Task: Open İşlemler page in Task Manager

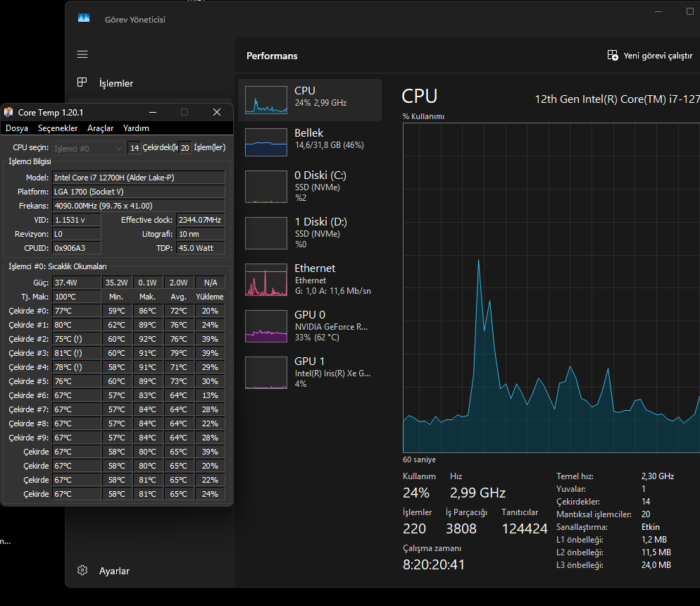Action: click(x=116, y=83)
